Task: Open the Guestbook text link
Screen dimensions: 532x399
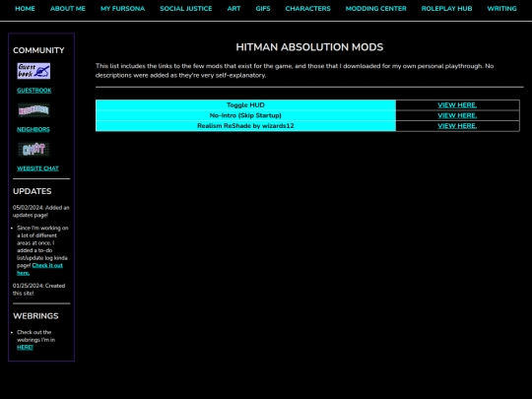Action: (34, 91)
